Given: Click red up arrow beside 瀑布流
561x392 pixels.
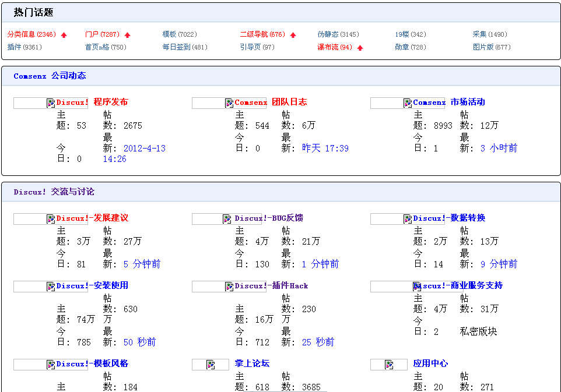Looking at the screenshot, I should (x=360, y=48).
